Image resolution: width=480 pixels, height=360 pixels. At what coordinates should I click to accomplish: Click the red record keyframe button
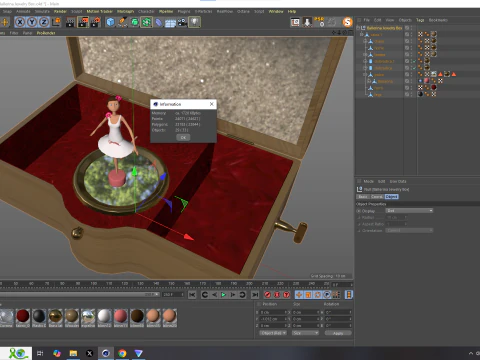(x=267, y=295)
